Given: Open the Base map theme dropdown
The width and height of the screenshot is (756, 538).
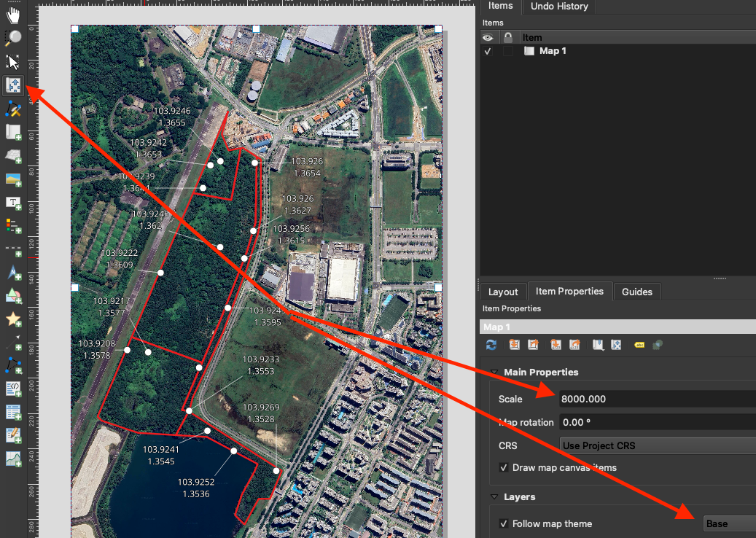Looking at the screenshot, I should tap(729, 523).
